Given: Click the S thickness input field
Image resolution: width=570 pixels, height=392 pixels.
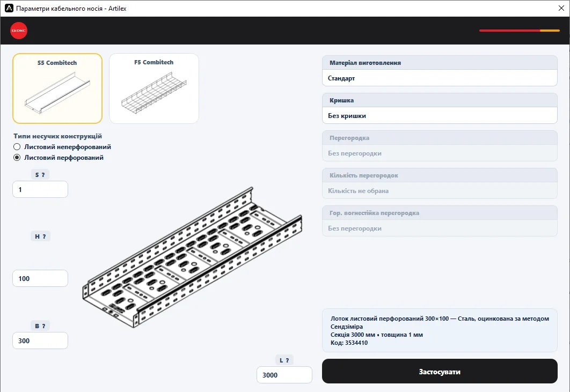Looking at the screenshot, I should [40, 189].
